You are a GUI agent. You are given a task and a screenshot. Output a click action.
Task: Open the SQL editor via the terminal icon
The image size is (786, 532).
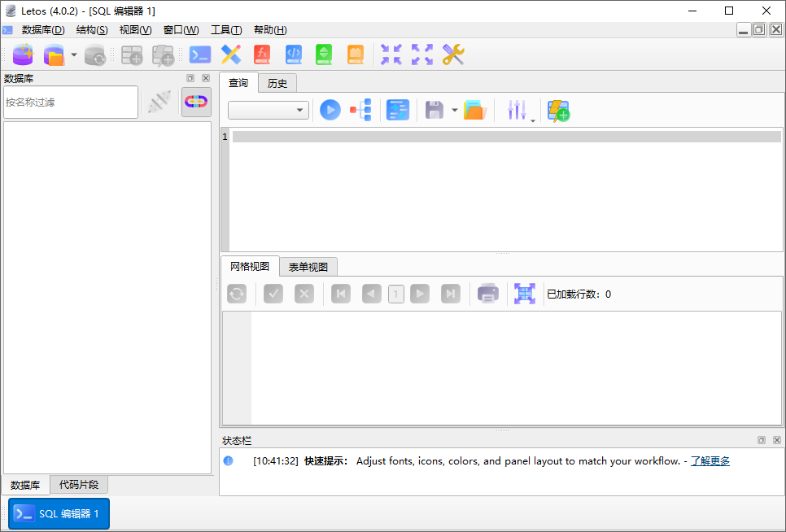coord(200,55)
